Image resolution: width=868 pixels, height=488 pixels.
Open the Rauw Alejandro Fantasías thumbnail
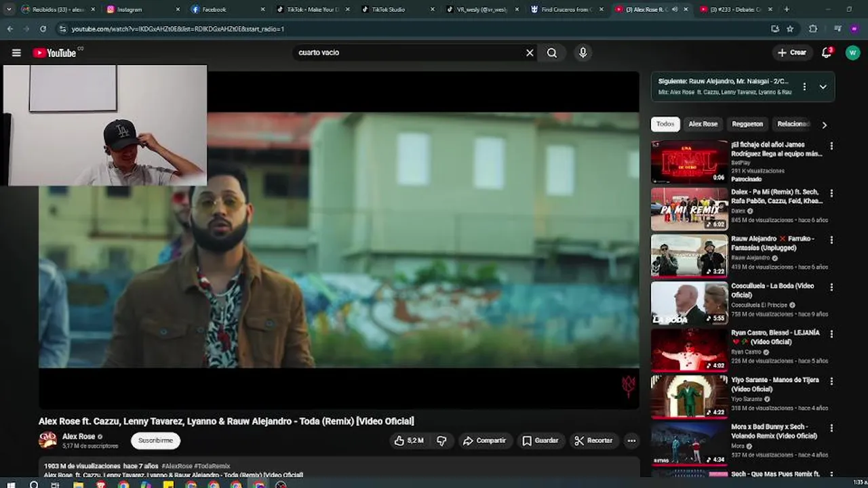(x=689, y=256)
